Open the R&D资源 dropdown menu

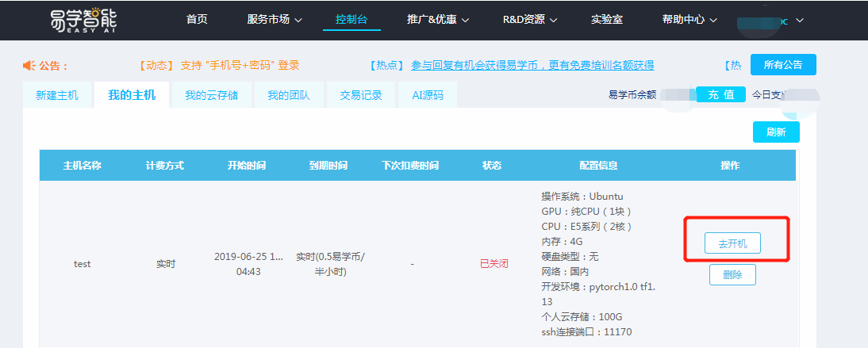(x=530, y=20)
